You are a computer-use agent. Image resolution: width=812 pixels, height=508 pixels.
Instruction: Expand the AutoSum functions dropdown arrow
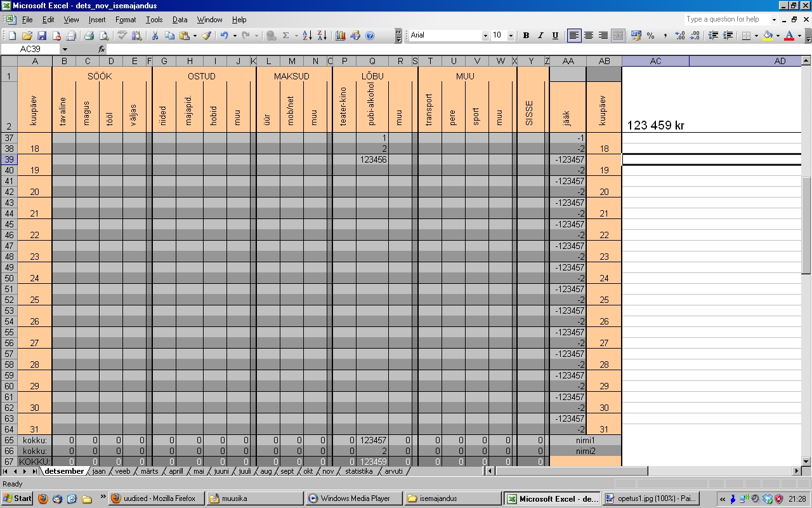click(x=296, y=36)
